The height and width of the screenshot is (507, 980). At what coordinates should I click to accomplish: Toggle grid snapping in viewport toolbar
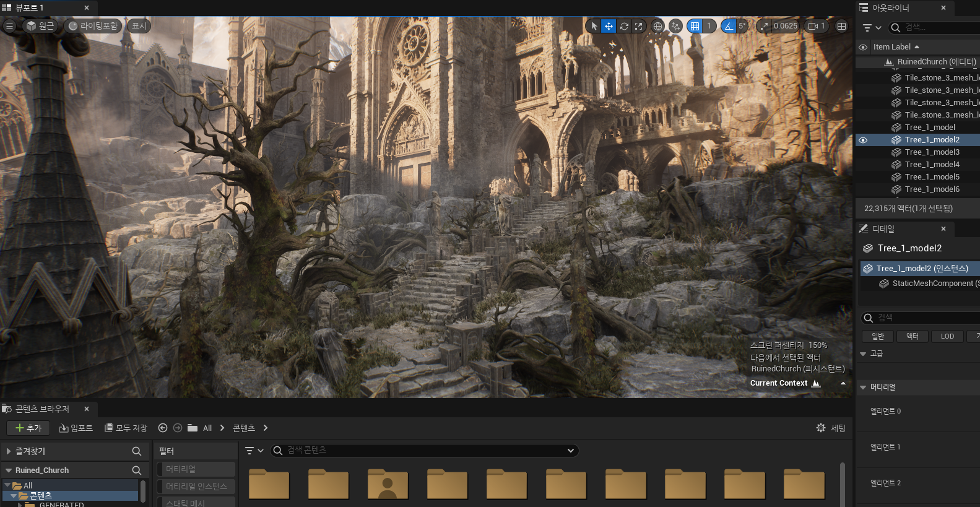(695, 26)
